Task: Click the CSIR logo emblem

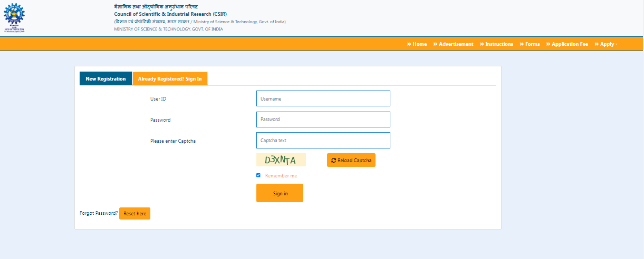Action: [x=14, y=17]
